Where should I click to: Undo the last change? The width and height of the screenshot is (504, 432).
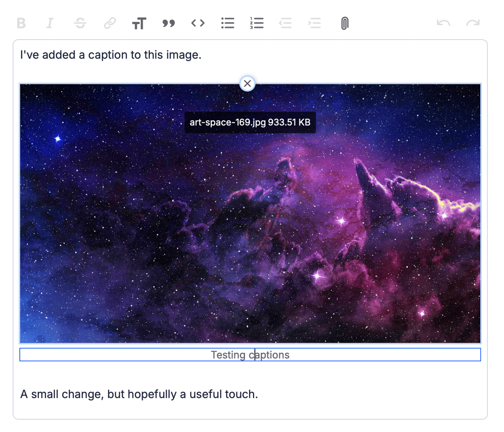pyautogui.click(x=443, y=23)
